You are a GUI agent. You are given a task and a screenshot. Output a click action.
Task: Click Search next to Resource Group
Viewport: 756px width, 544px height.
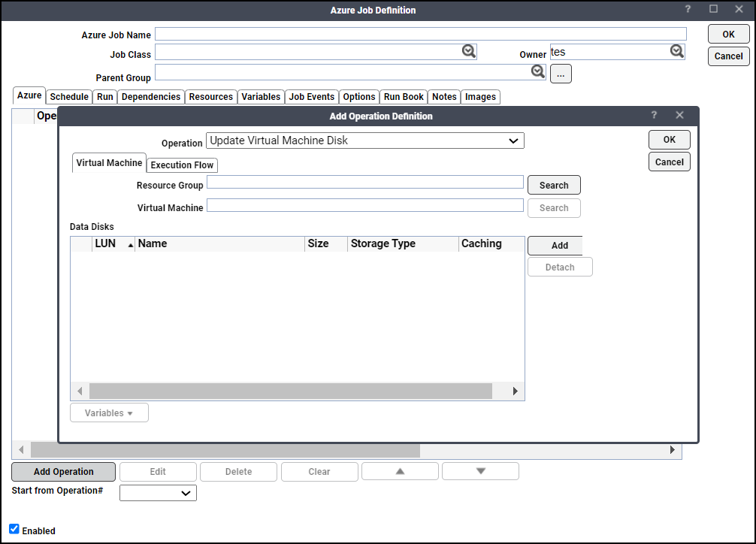(x=554, y=185)
